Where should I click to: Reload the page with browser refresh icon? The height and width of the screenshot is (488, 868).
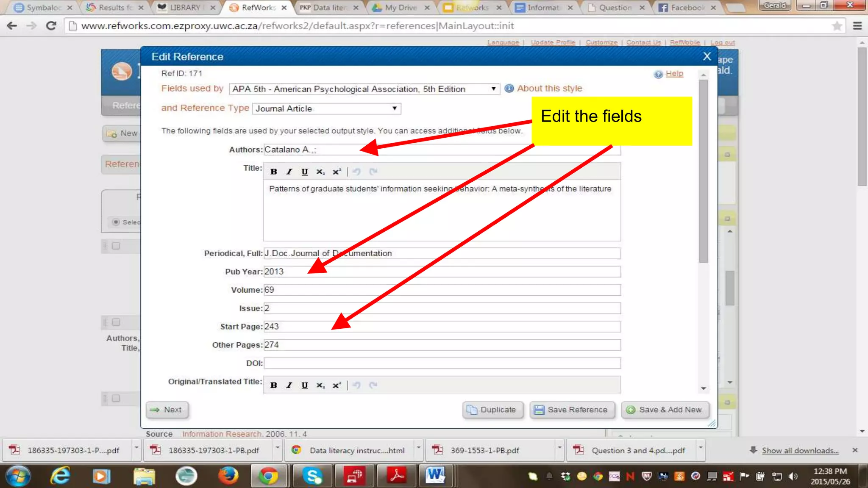point(51,26)
